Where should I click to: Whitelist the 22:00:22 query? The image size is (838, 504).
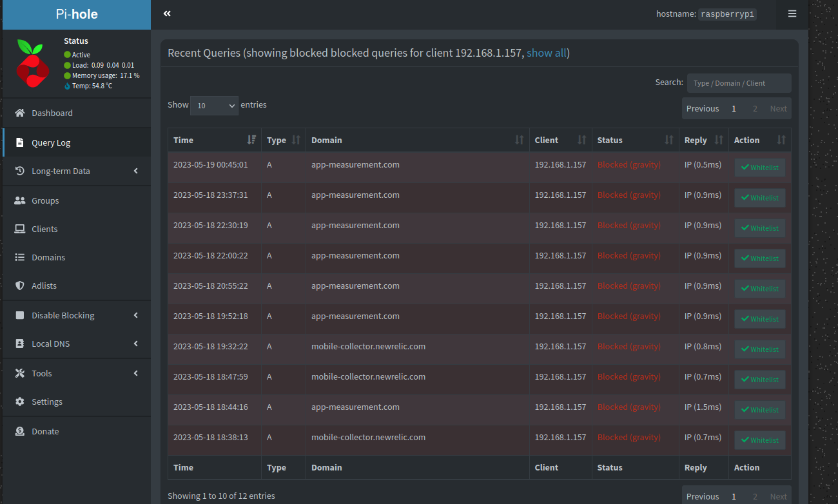760,258
